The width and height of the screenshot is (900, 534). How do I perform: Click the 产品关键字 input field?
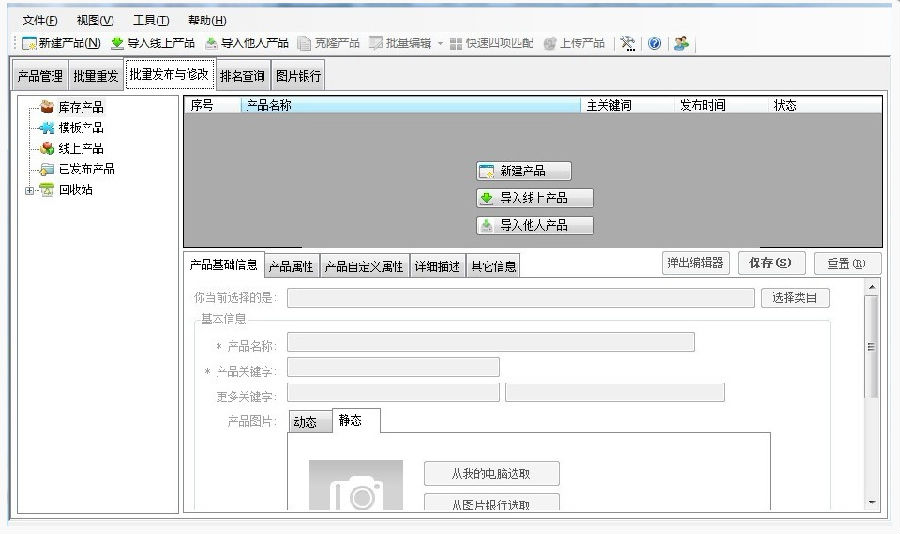click(393, 367)
